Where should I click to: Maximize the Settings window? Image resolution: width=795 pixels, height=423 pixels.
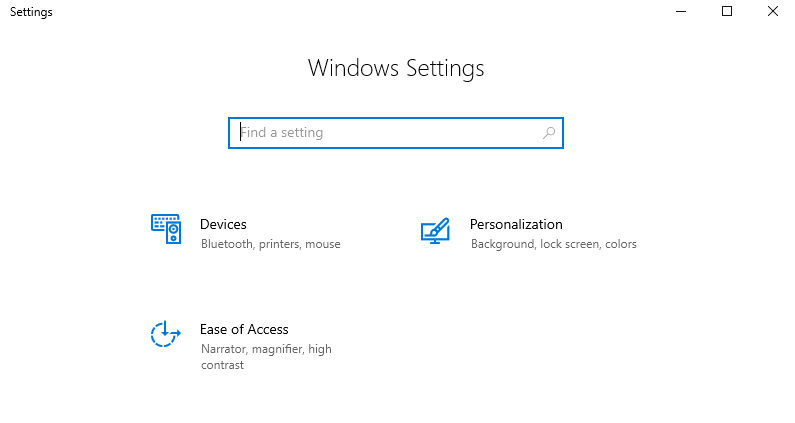727,11
